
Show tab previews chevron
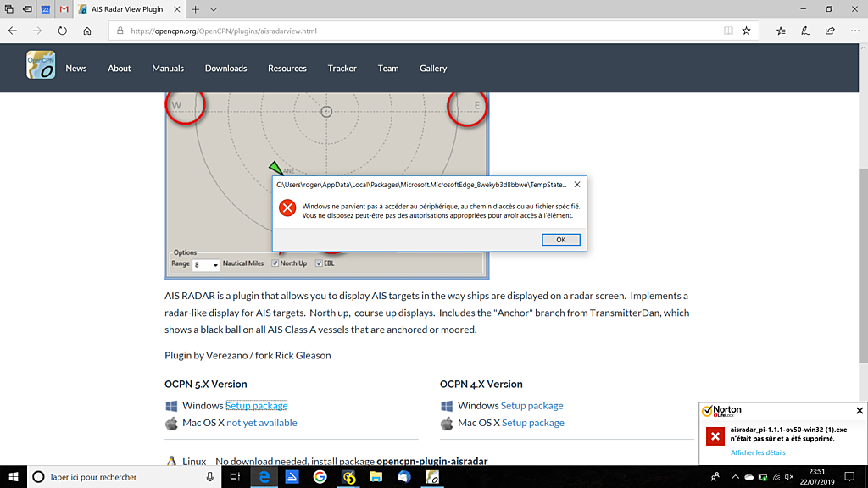(213, 9)
